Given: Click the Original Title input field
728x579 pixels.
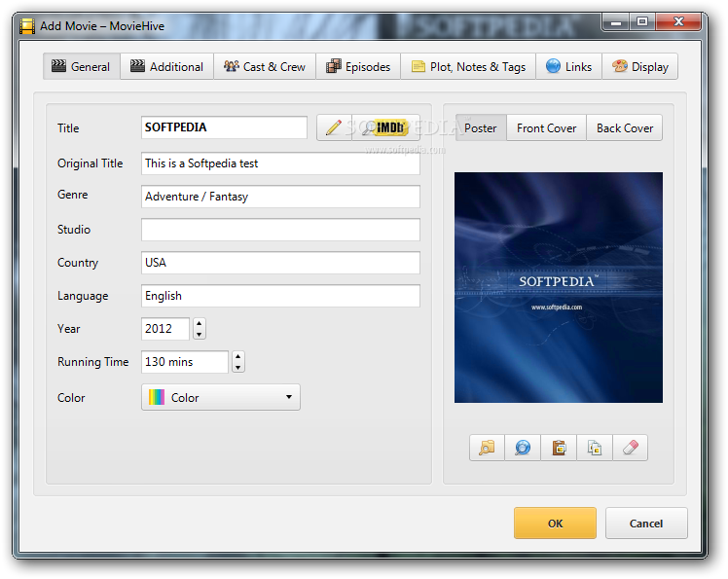Looking at the screenshot, I should (280, 163).
